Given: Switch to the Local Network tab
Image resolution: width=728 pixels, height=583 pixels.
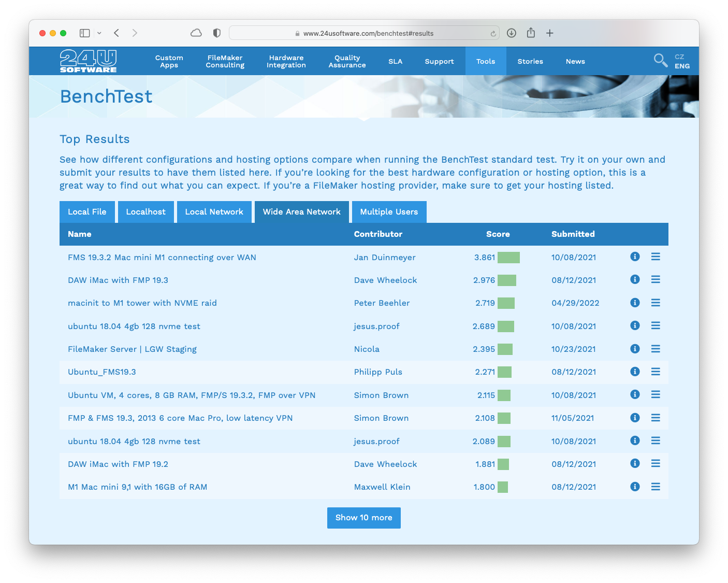Looking at the screenshot, I should (214, 212).
